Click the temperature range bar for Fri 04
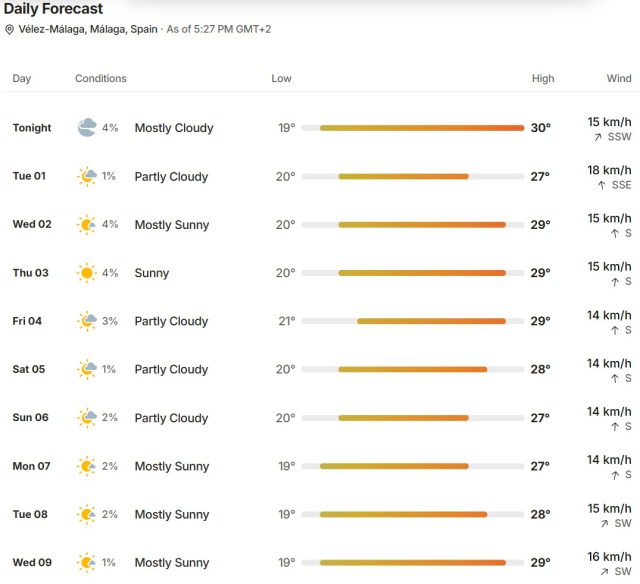The width and height of the screenshot is (640, 584). coord(413,321)
